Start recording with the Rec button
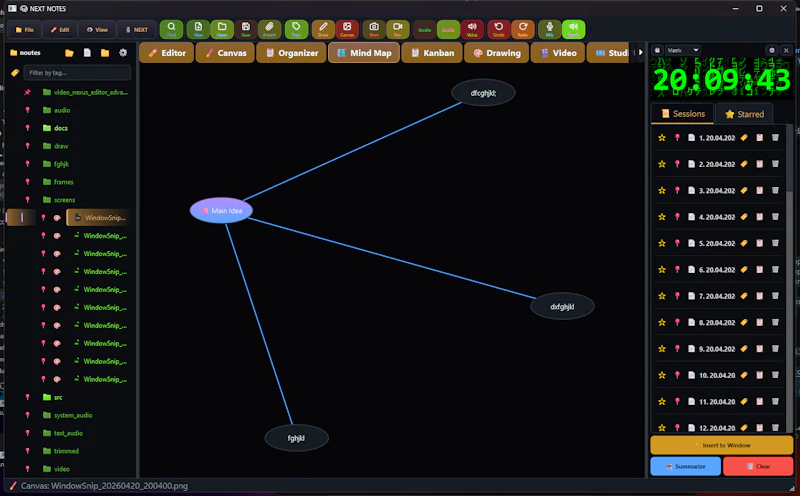 tap(397, 29)
